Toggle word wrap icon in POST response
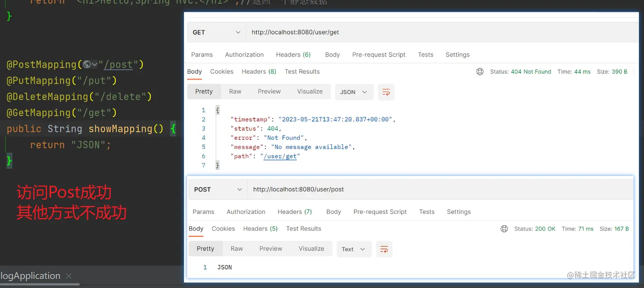 point(384,249)
